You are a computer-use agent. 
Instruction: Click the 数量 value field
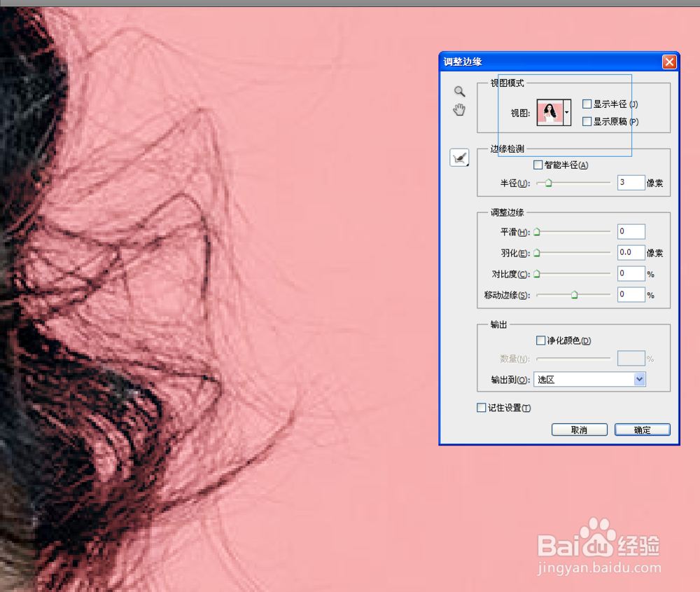(631, 358)
